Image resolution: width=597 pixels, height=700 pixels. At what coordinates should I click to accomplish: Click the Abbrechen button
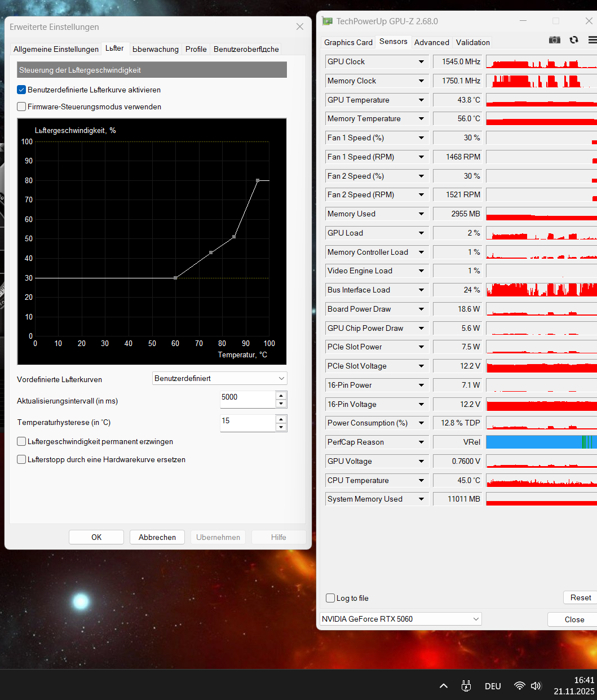click(x=157, y=537)
